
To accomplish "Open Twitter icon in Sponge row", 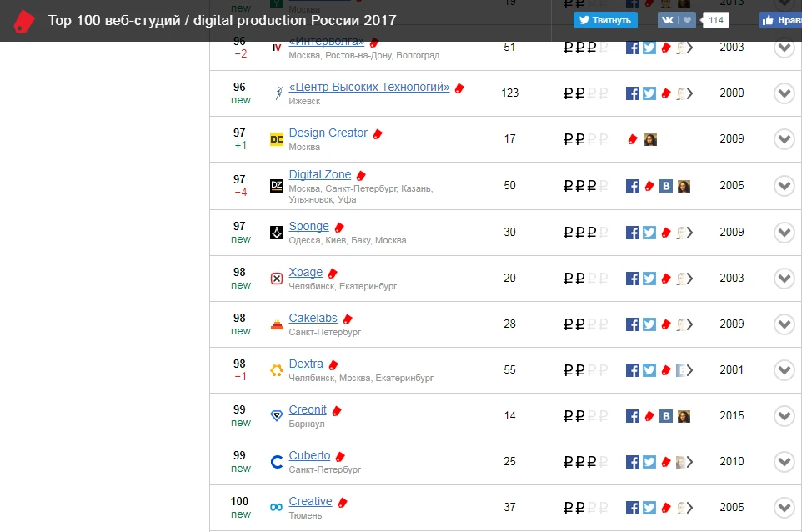I will [x=649, y=233].
